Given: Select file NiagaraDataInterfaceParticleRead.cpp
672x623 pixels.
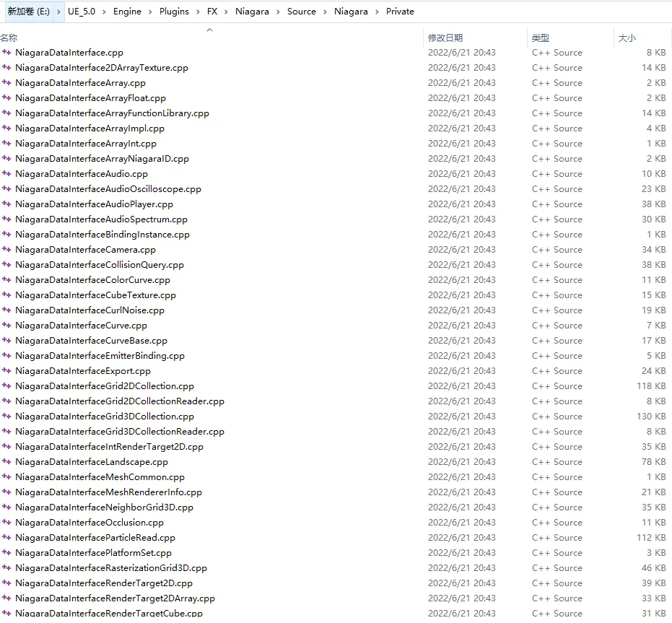Looking at the screenshot, I should pyautogui.click(x=95, y=537).
